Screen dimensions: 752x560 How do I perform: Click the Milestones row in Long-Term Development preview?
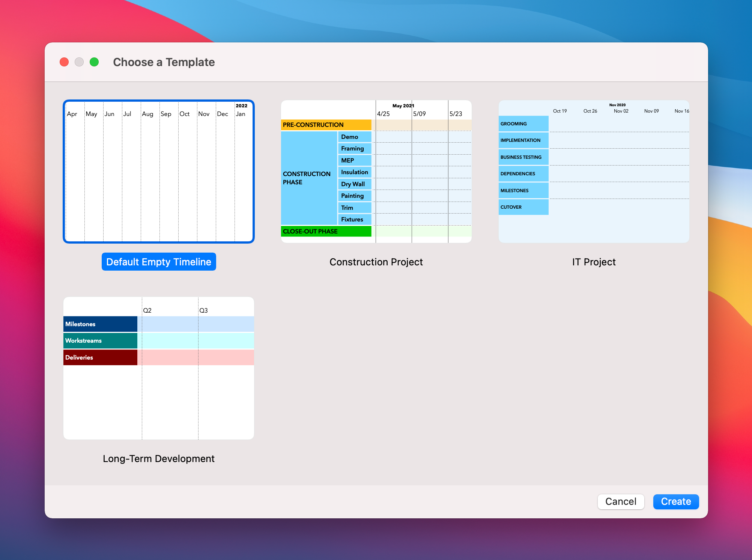100,324
